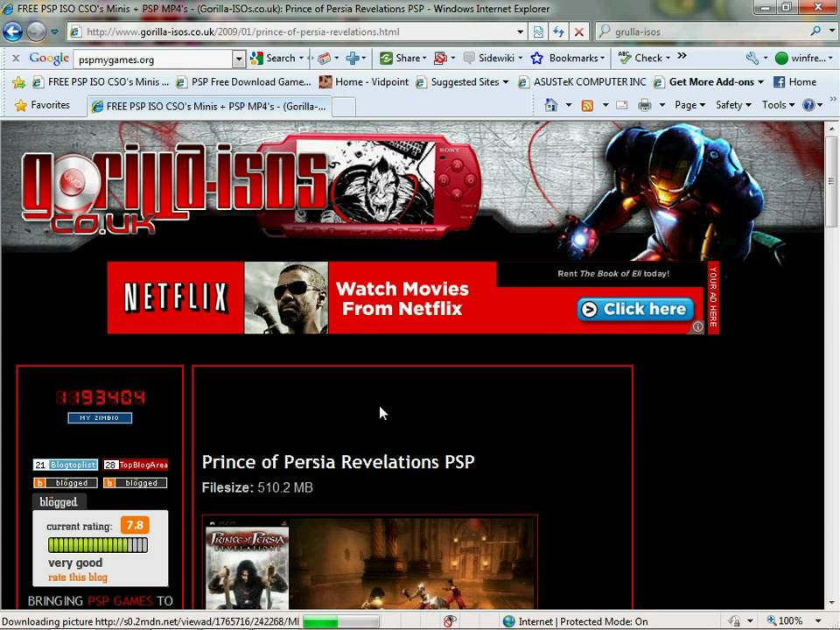The height and width of the screenshot is (630, 840).
Task: Click the add-to-favorites star with arrow icon
Action: [x=18, y=82]
